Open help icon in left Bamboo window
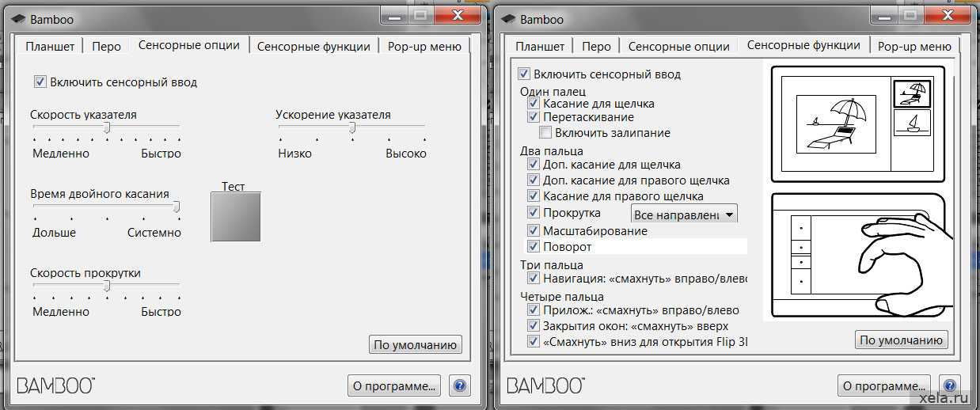This screenshot has width=980, height=410. (x=460, y=385)
